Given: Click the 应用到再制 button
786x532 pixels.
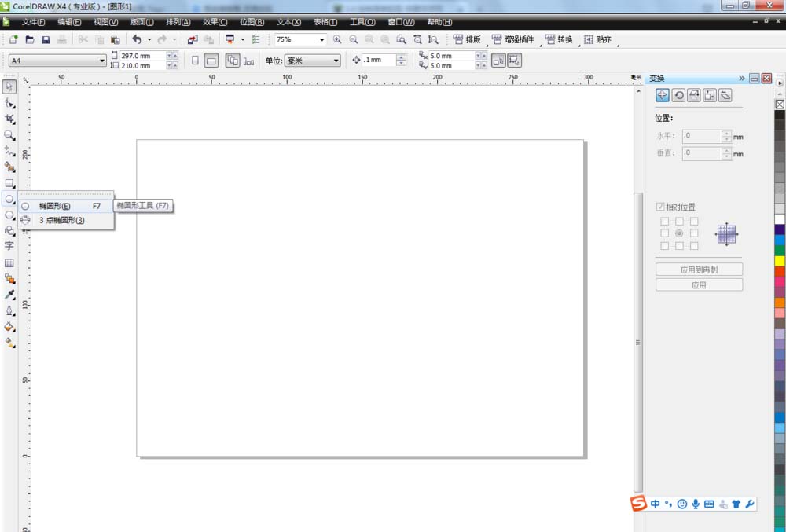Looking at the screenshot, I should point(699,270).
